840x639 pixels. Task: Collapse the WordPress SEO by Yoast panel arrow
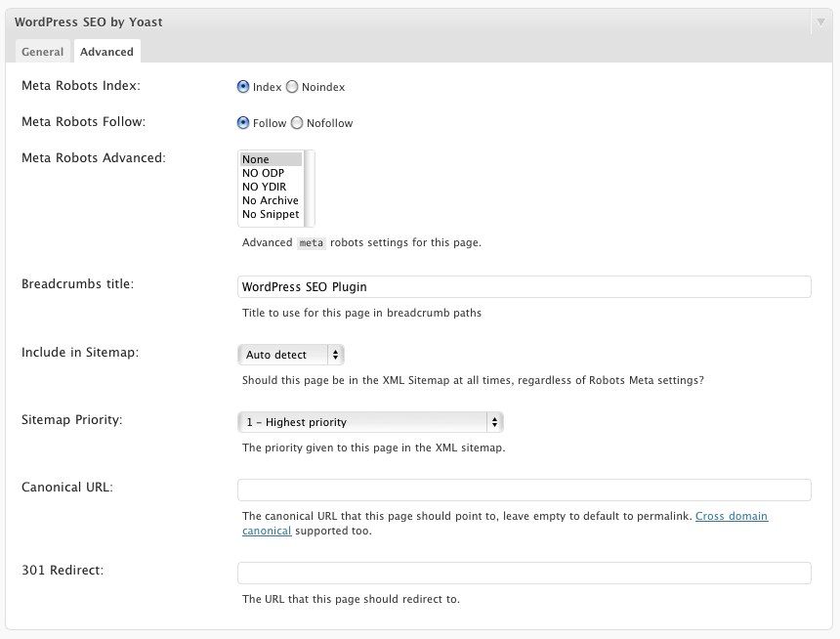(x=820, y=22)
